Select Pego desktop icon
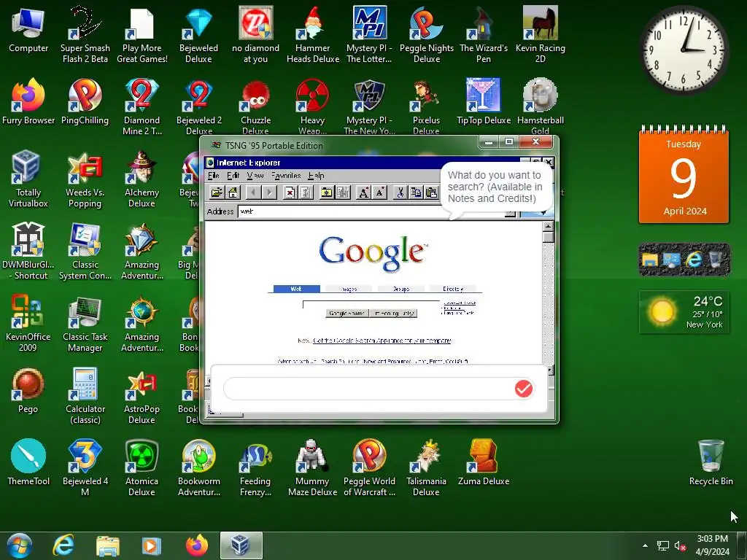 (x=28, y=391)
